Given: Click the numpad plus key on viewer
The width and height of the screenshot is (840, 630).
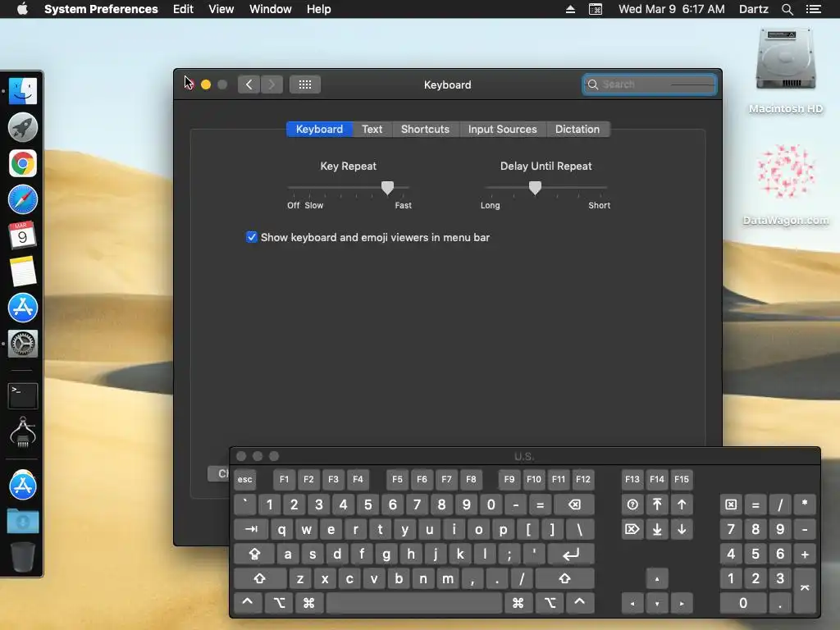Looking at the screenshot, I should coord(805,554).
